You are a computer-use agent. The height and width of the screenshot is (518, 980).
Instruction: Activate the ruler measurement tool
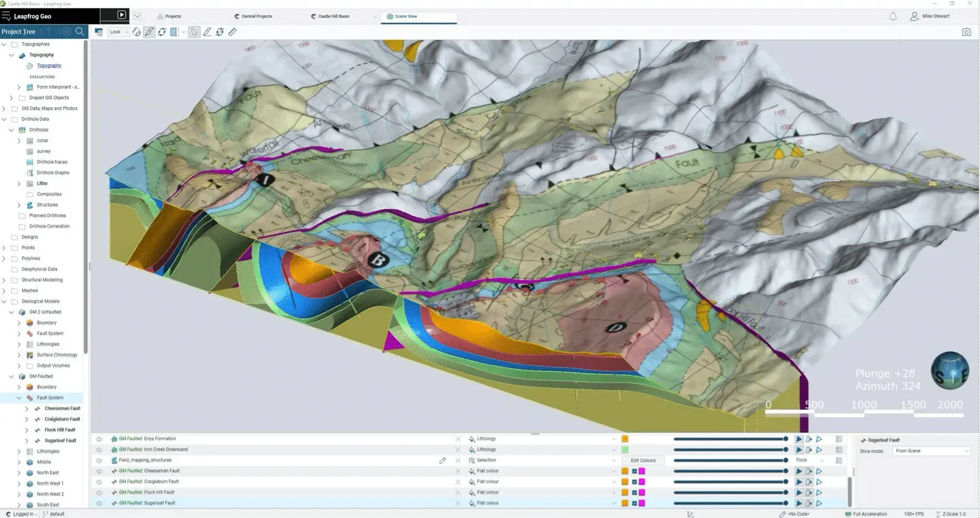coord(232,32)
